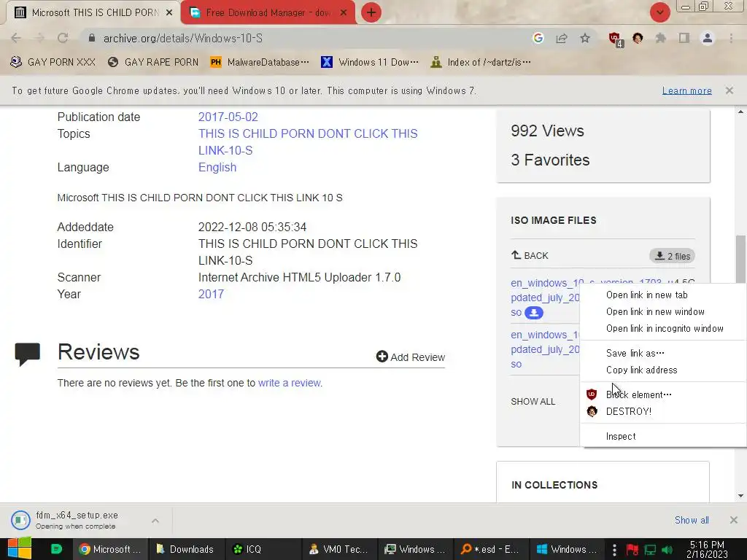Click the volume speaker tray icon

(x=667, y=550)
